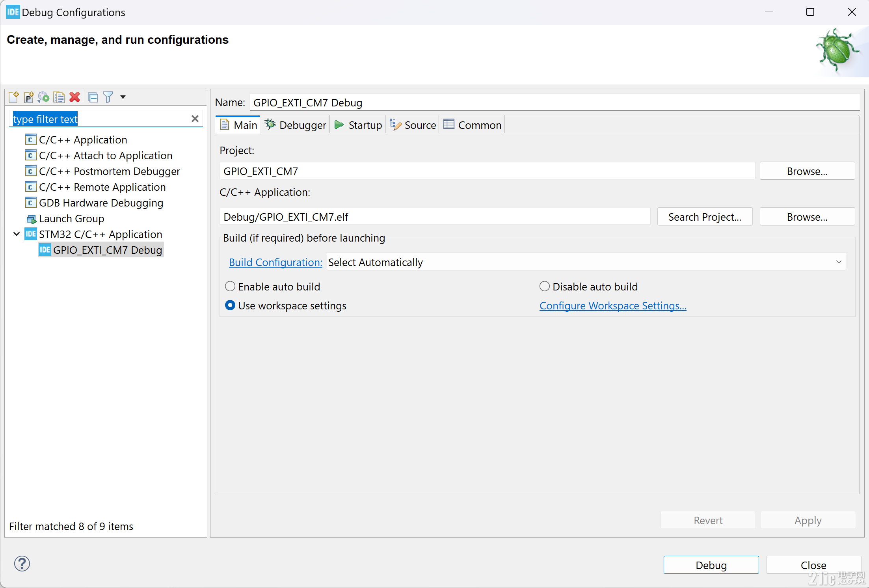Clear the filter text with the X
This screenshot has width=869, height=588.
tap(195, 119)
